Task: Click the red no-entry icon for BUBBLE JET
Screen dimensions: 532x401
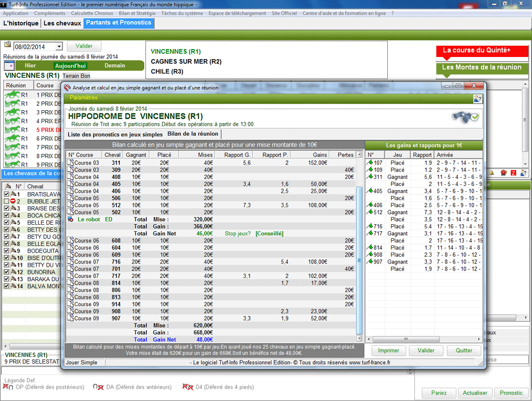Action: 13,202
